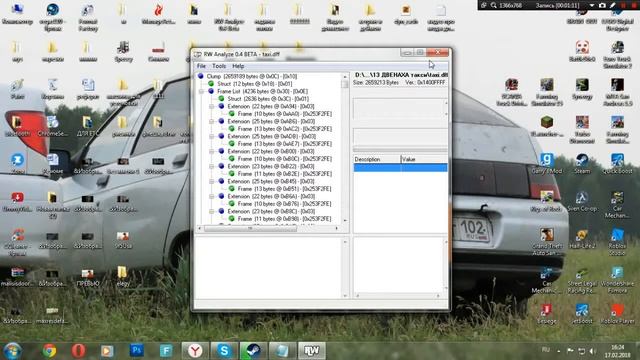640x360 pixels.
Task: Collapse the Extension node at 0xAB6
Action: pos(212,122)
